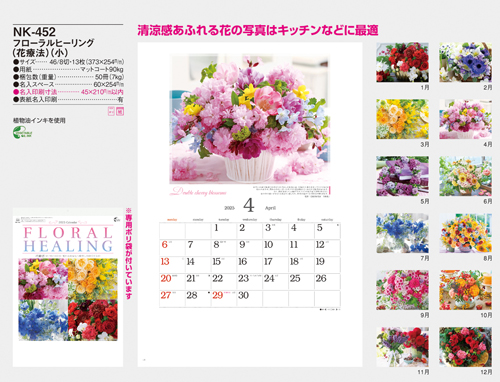Click the 4月 pink blossoms thumbnail
This screenshot has width=500, height=382.
pos(465,119)
